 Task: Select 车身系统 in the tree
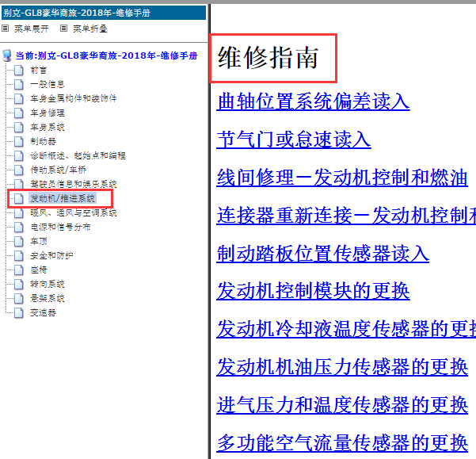point(48,128)
